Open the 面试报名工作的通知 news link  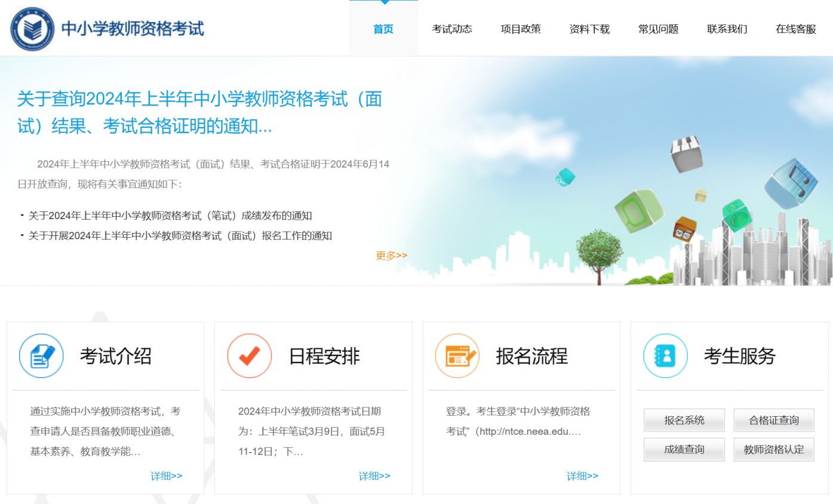click(180, 235)
